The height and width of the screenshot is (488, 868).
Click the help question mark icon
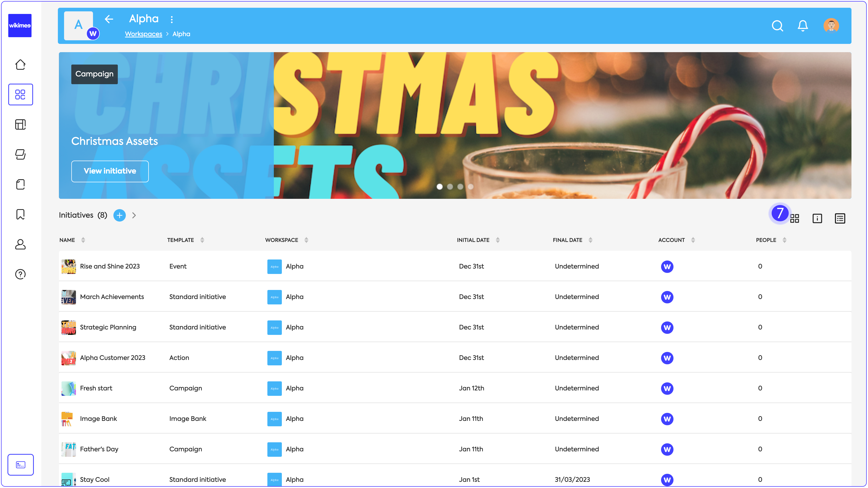[20, 274]
